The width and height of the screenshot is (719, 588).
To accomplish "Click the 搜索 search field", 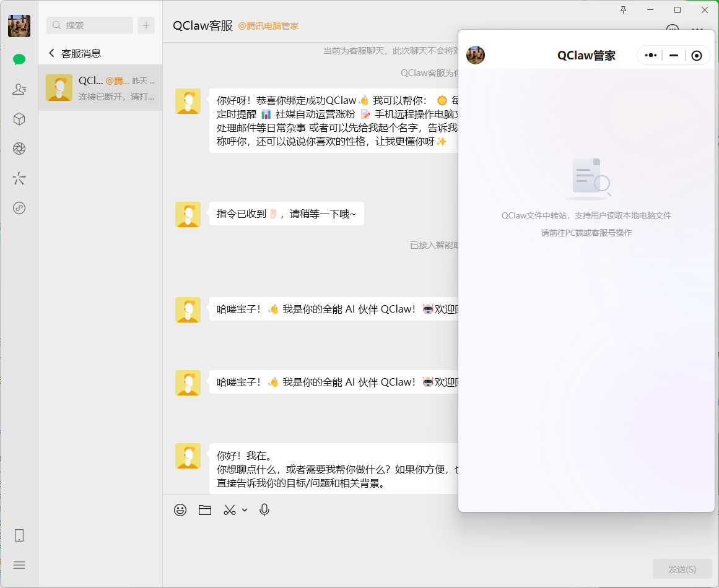I will 90,25.
